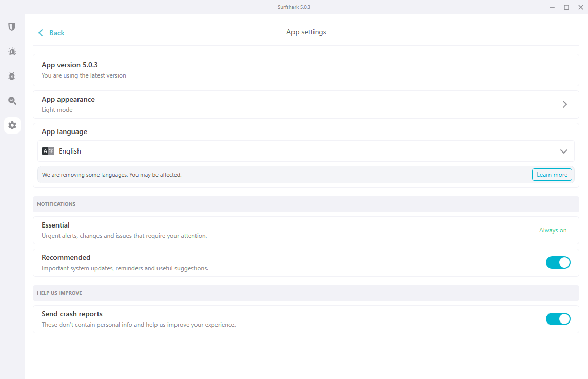Click the translate icon beside English
588x379 pixels.
click(48, 151)
